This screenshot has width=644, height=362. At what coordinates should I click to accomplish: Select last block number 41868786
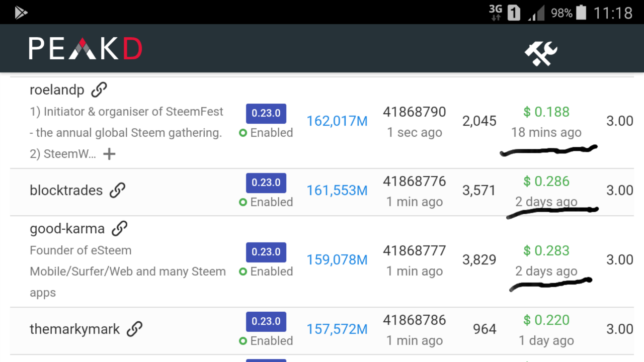[415, 320]
